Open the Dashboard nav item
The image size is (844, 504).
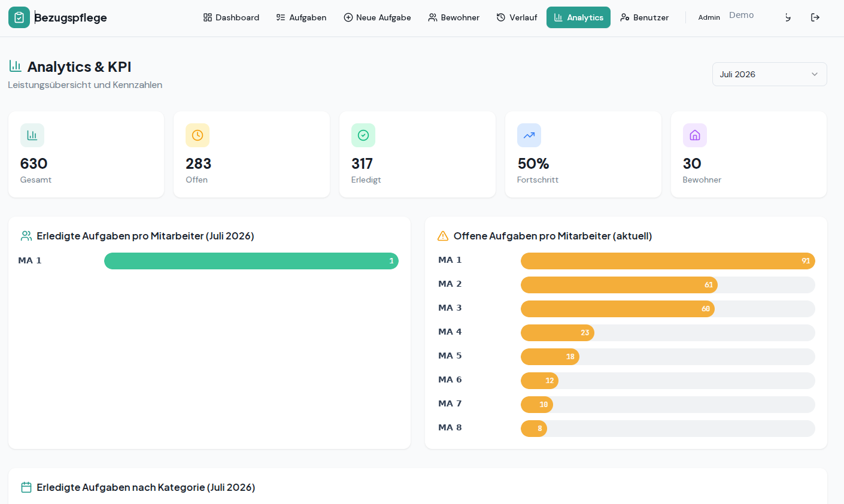pyautogui.click(x=231, y=17)
